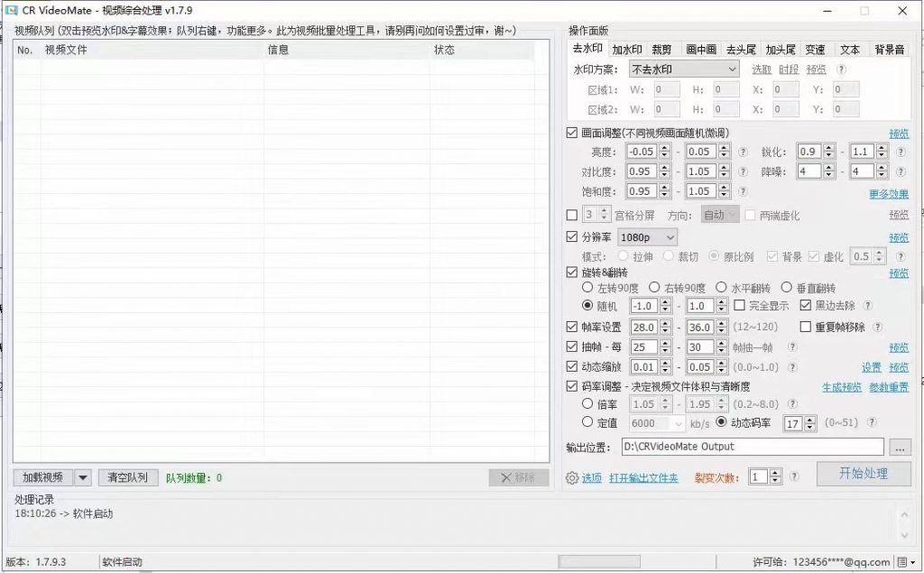924x573 pixels.
Task: Select the 定值 bitrate radio button
Action: click(587, 422)
